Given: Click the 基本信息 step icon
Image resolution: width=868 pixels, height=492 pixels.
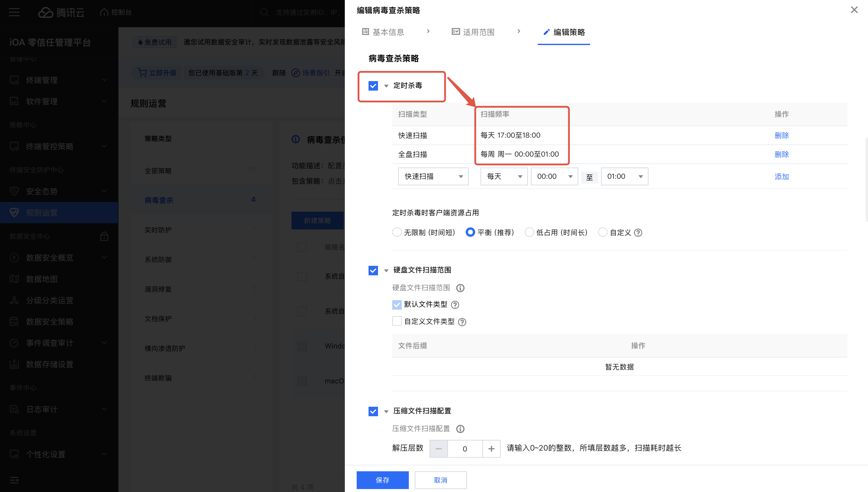Looking at the screenshot, I should [365, 32].
